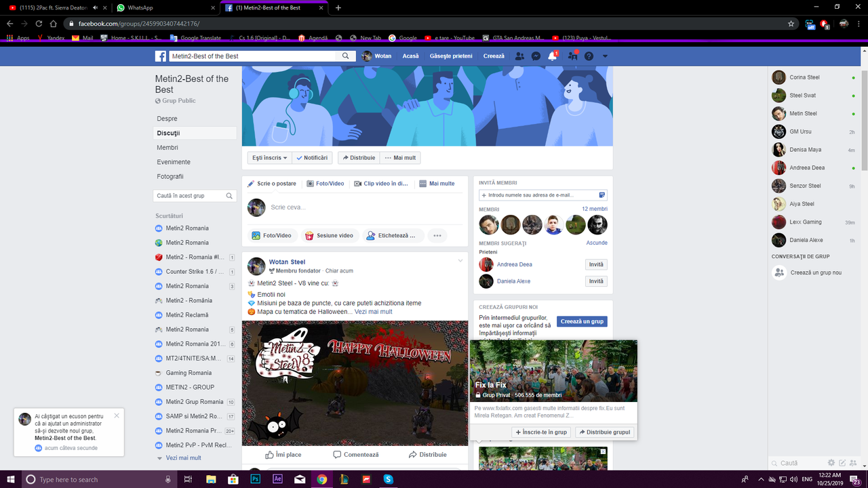Open Skype from the taskbar
The width and height of the screenshot is (868, 488).
(x=387, y=480)
